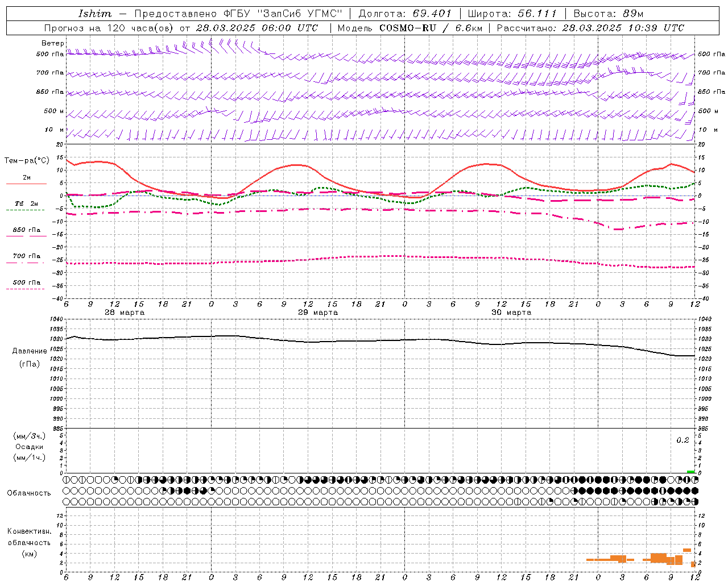Viewport: 728px width, 582px height.
Task: Click red solid line sample under "2м" legend
Action: point(26,184)
